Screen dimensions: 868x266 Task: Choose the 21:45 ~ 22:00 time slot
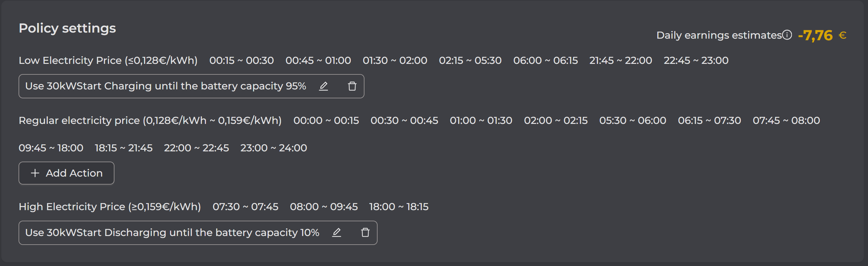[x=620, y=61]
